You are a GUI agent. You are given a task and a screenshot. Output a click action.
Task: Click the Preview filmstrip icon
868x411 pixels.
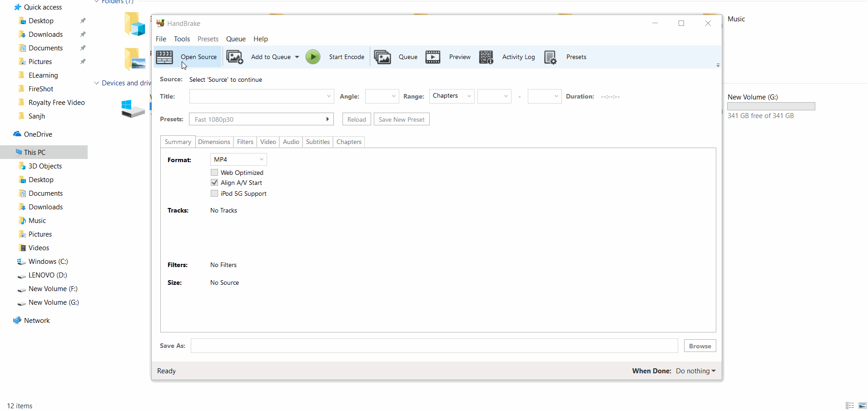pos(433,57)
